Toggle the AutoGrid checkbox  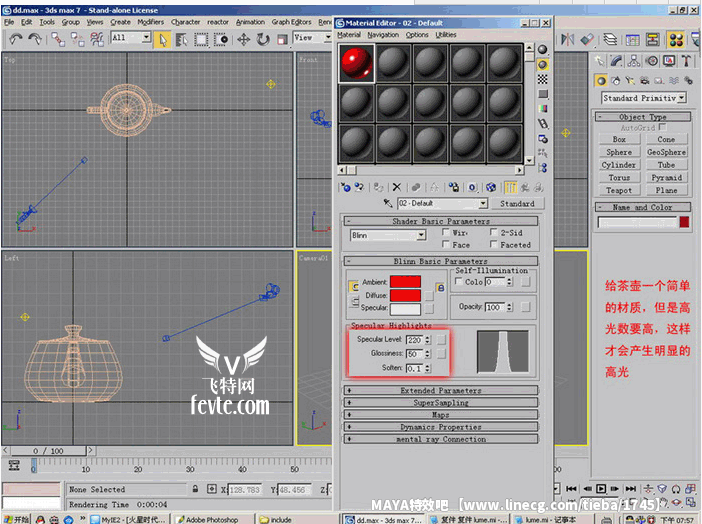click(x=663, y=127)
